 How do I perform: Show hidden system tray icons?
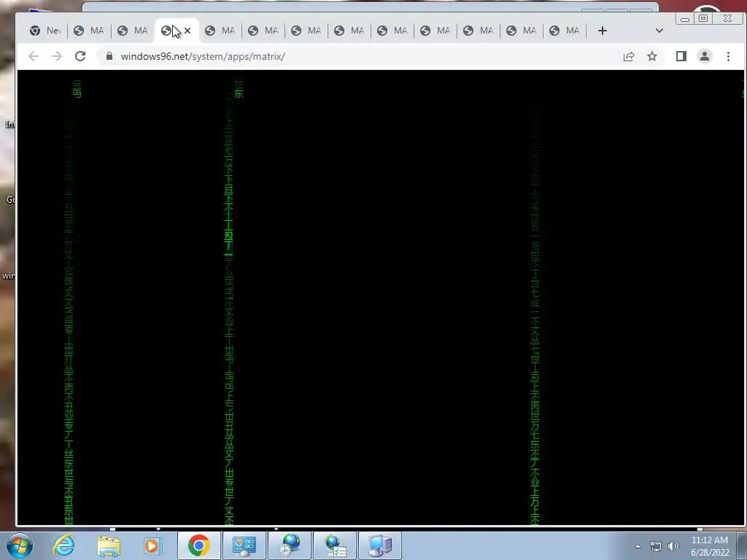pos(638,546)
